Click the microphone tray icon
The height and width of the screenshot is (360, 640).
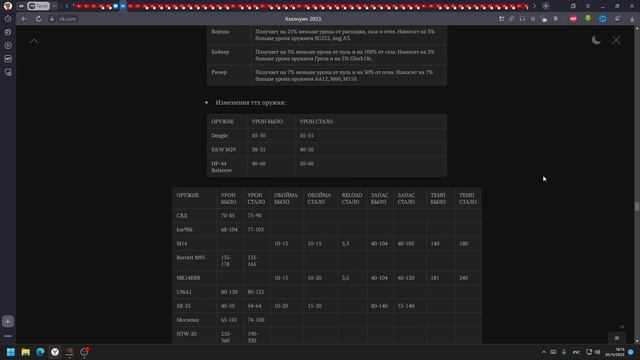coord(564,352)
